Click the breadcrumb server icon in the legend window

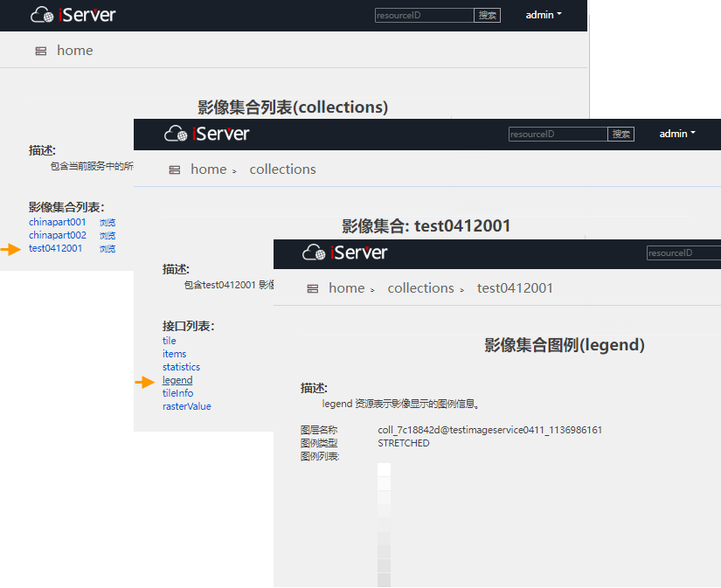(x=313, y=289)
